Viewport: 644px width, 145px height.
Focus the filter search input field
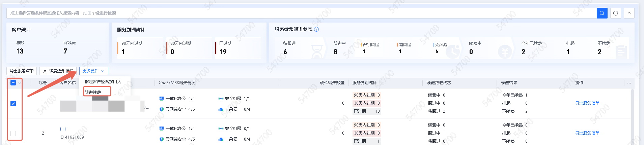[x=300, y=13]
